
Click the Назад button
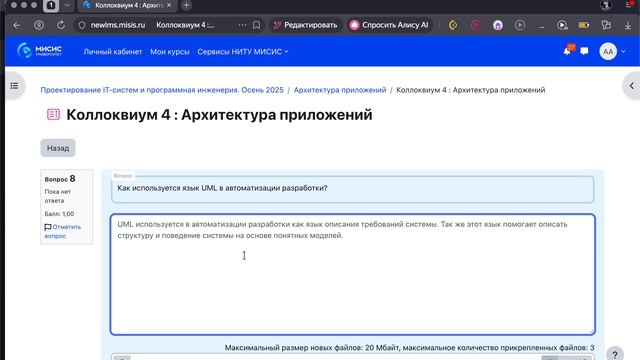tap(58, 148)
